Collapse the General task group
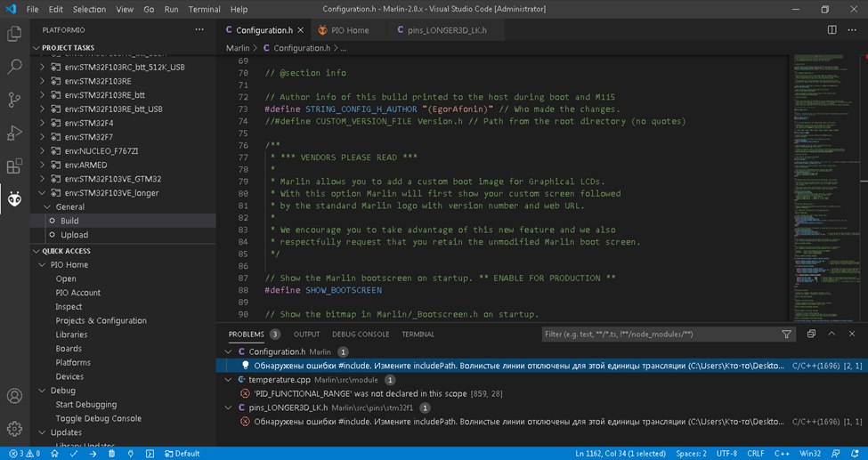The height and width of the screenshot is (460, 868). (x=47, y=206)
